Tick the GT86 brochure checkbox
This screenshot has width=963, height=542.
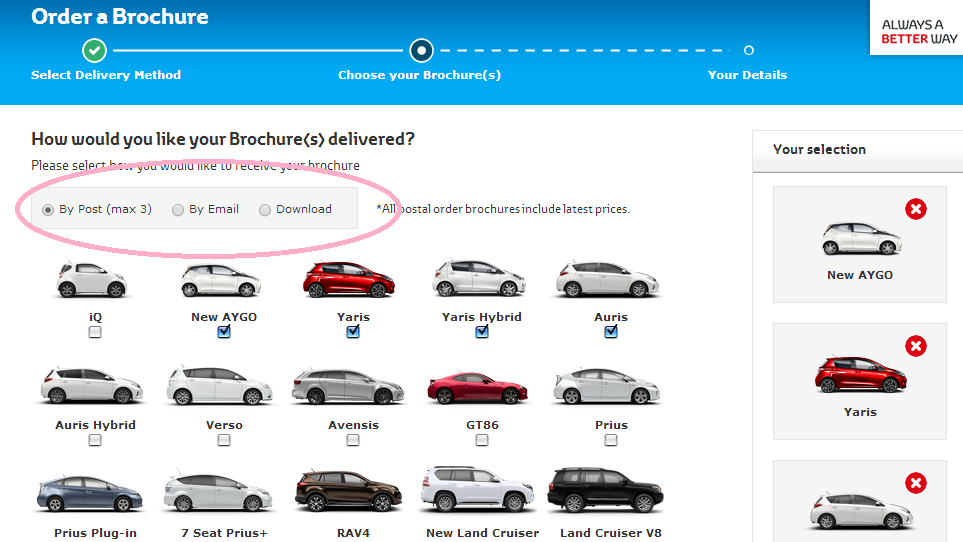pos(482,440)
